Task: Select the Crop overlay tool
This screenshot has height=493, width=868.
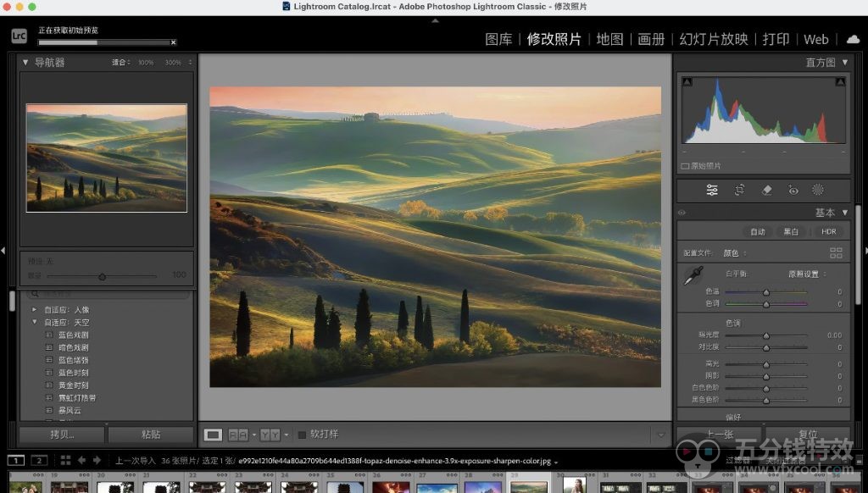Action: coord(739,190)
